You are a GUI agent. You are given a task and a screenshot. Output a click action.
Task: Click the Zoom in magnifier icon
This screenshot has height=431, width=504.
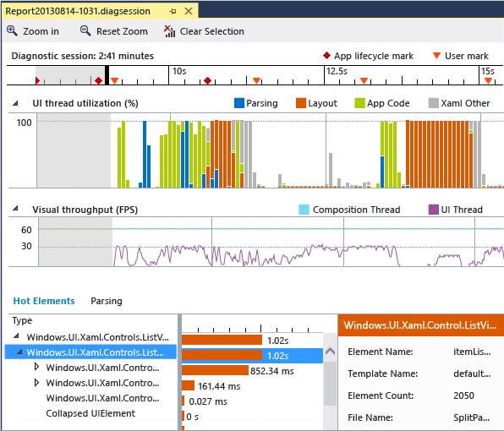pos(12,30)
